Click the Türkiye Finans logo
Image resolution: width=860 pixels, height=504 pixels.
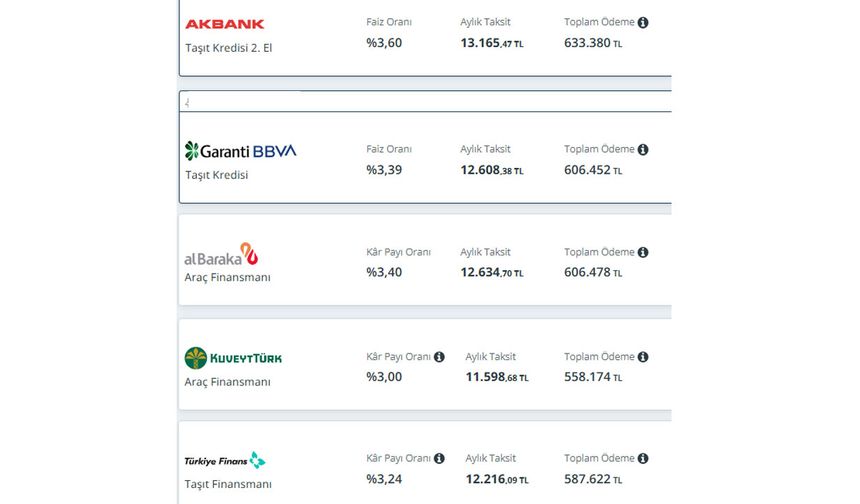pyautogui.click(x=225, y=461)
